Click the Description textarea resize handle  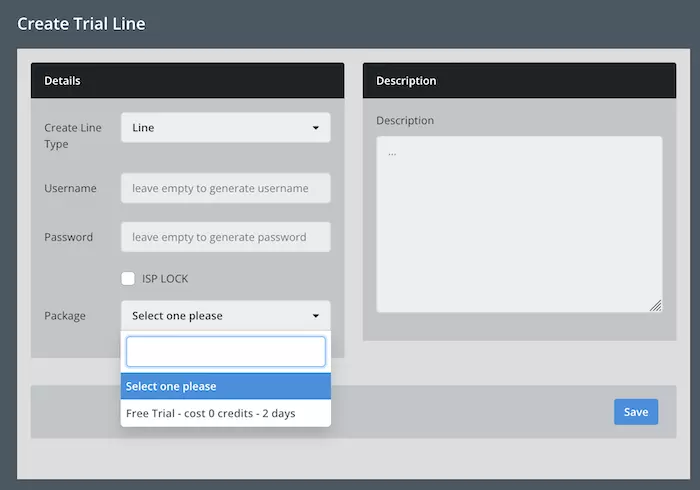coord(656,306)
